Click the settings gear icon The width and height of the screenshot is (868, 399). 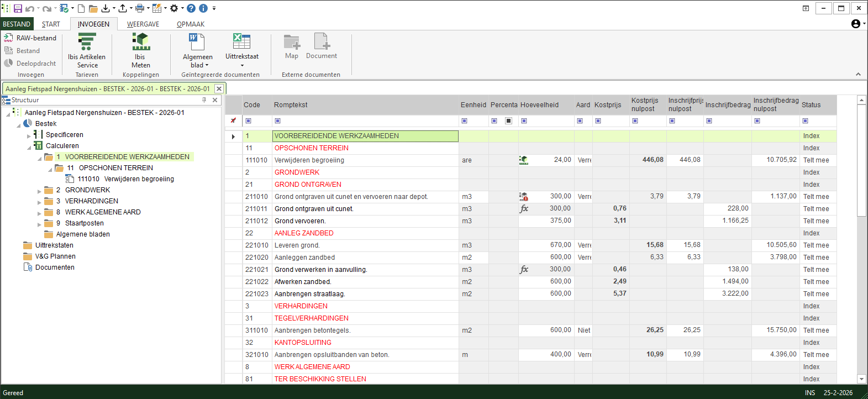(x=174, y=8)
